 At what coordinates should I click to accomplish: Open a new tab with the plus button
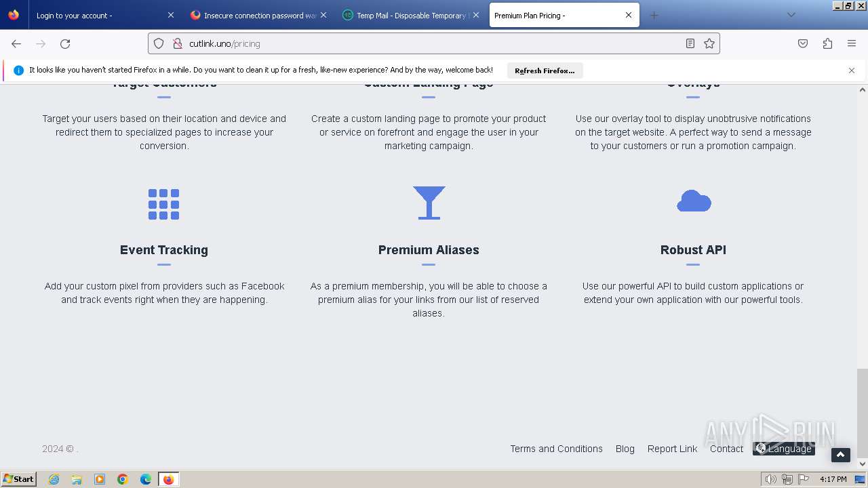click(654, 15)
